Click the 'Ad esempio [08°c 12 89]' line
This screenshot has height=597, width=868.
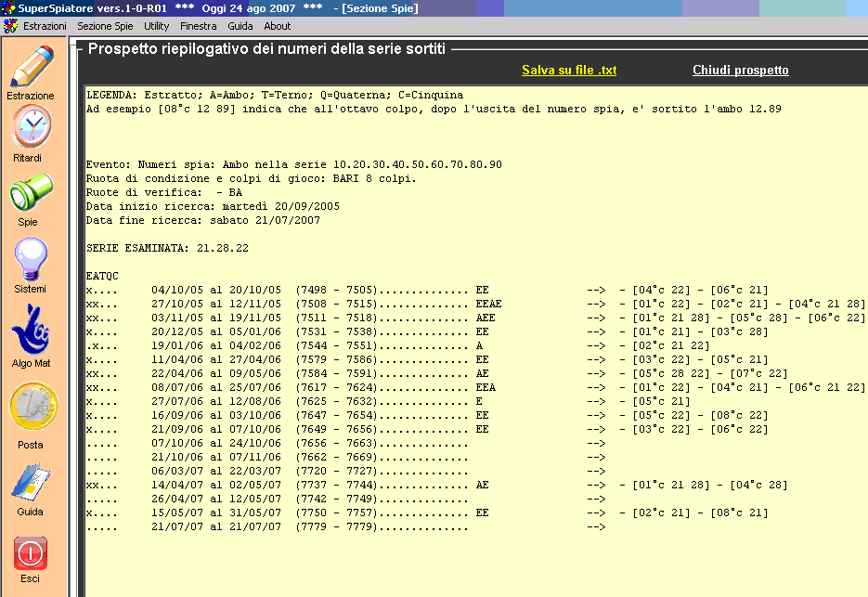pyautogui.click(x=434, y=110)
